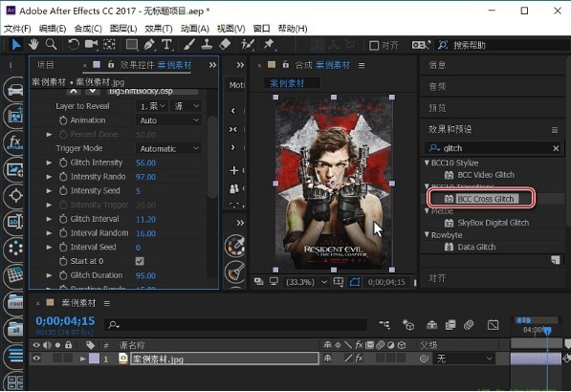The image size is (571, 392).
Task: Toggle the snapping 对齐 checkbox
Action: (374, 45)
